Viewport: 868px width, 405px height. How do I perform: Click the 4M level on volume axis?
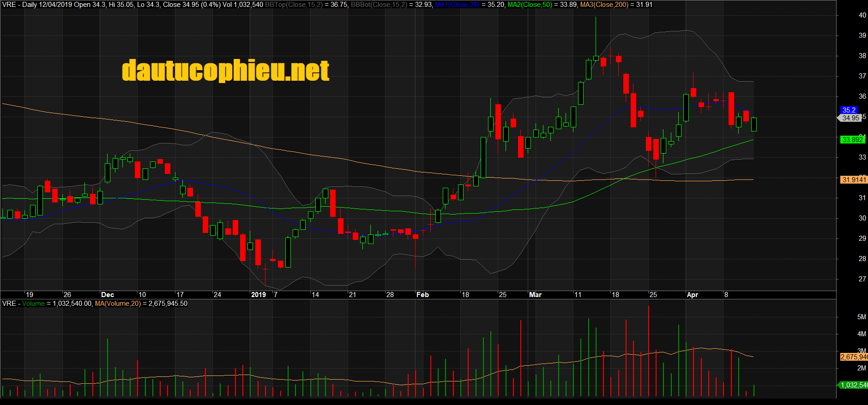pos(862,334)
